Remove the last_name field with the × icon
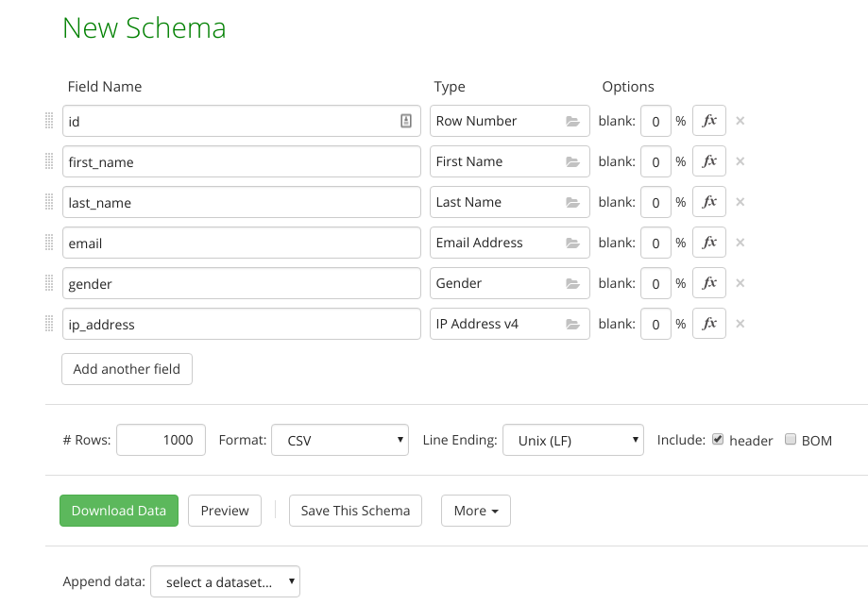This screenshot has height=605, width=868. (x=740, y=202)
